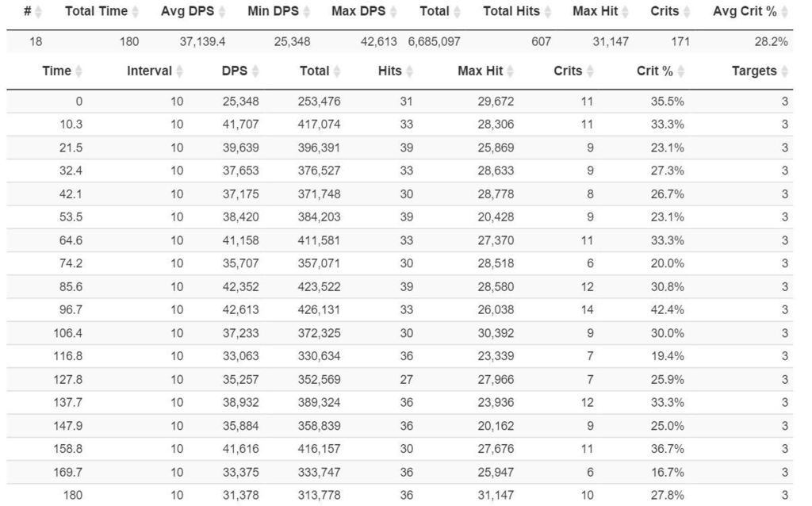Click the sort arrows beside "Total Hits"
The image size is (812, 506).
[548, 12]
